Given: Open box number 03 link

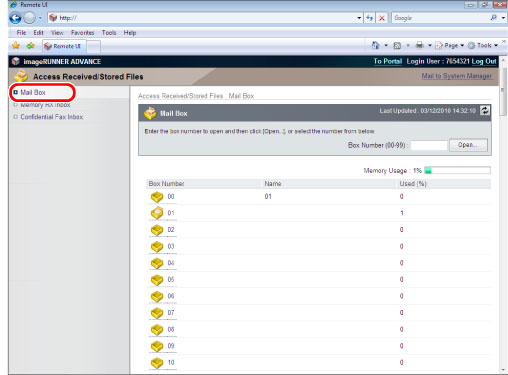Looking at the screenshot, I should pyautogui.click(x=171, y=246).
